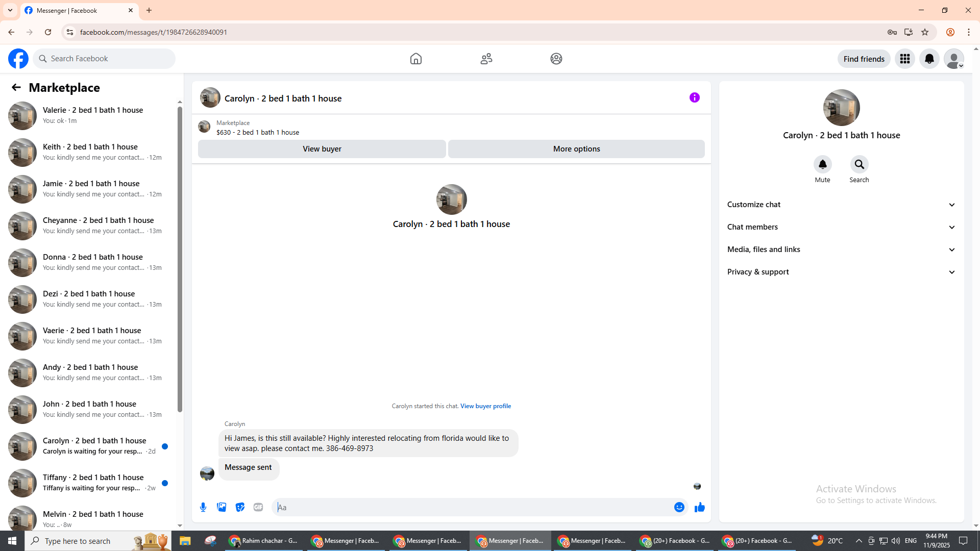Select Carolyn's chat in the list
The image size is (980, 551).
click(89, 446)
